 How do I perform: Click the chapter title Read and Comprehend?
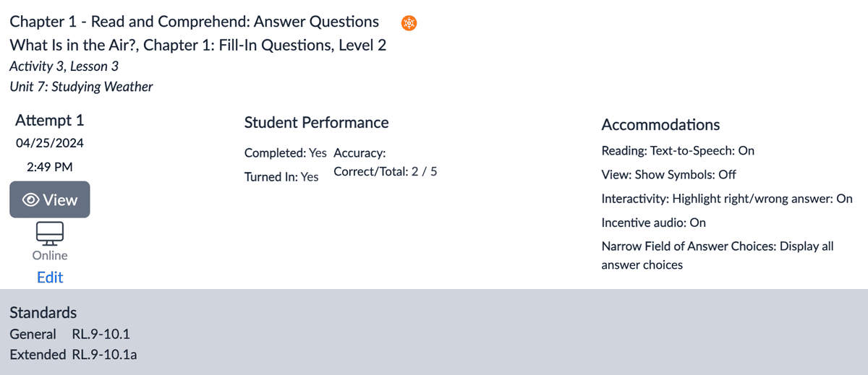[194, 22]
